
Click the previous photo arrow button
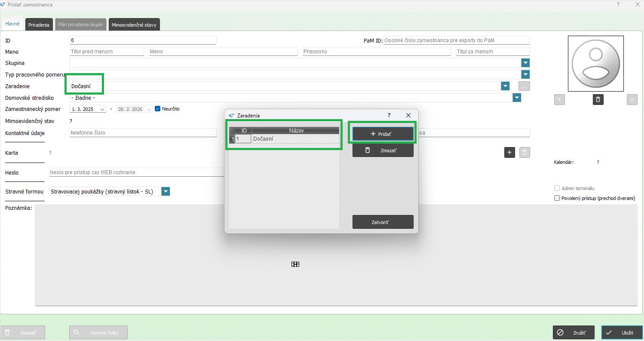pos(559,99)
